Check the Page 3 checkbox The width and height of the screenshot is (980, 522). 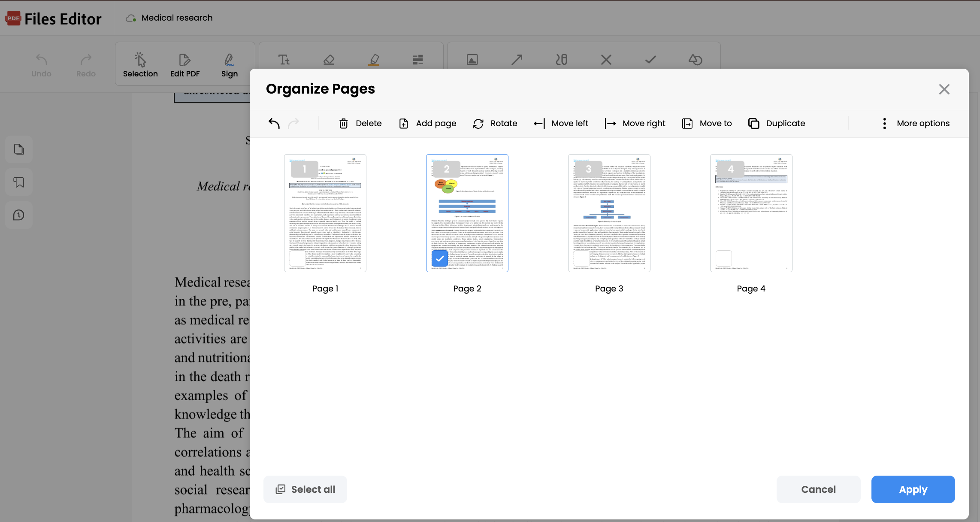581,258
